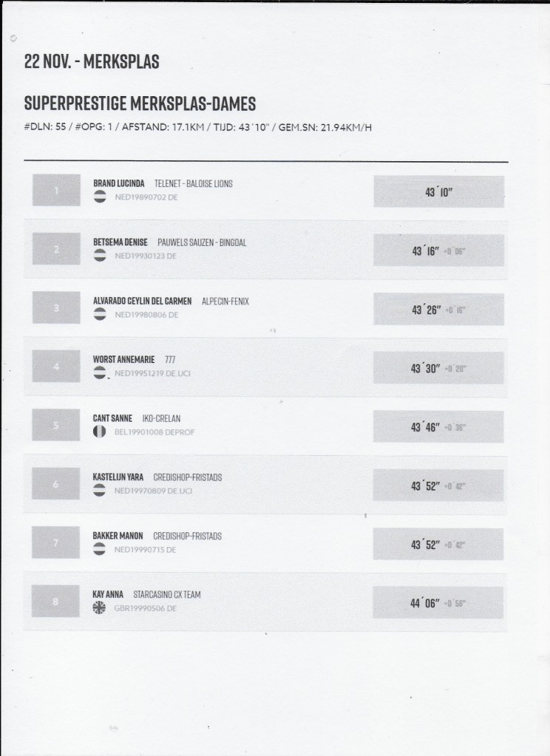Screen dimensions: 550x756
Task: Click the flag icon under Alvarado Ceylin
Action: click(x=100, y=315)
